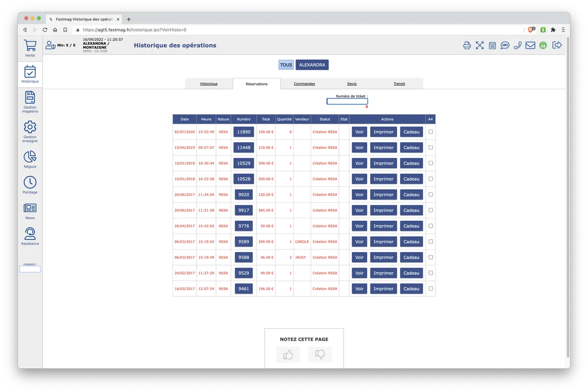Click the Total column header

pyautogui.click(x=266, y=119)
